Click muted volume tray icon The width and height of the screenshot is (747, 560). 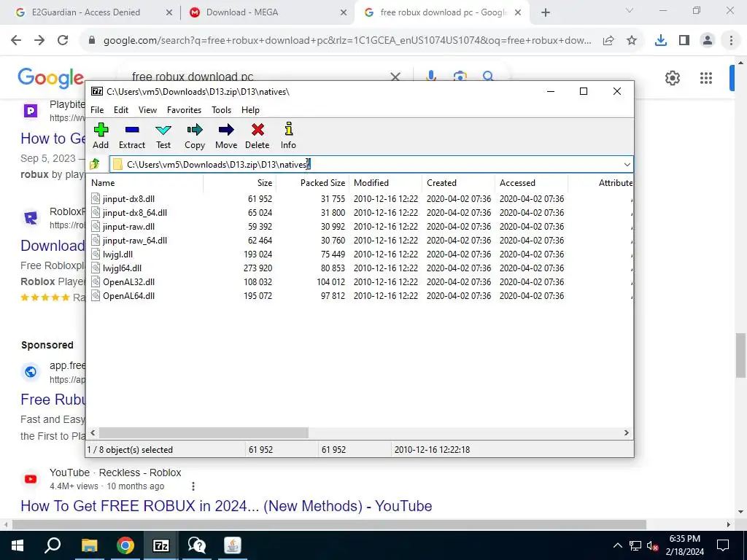click(653, 545)
